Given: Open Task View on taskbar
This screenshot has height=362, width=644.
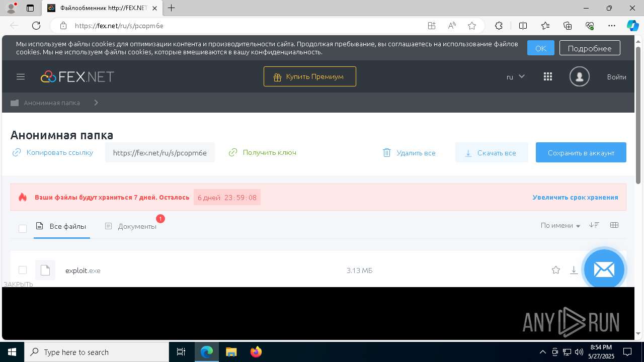Looking at the screenshot, I should (x=181, y=352).
